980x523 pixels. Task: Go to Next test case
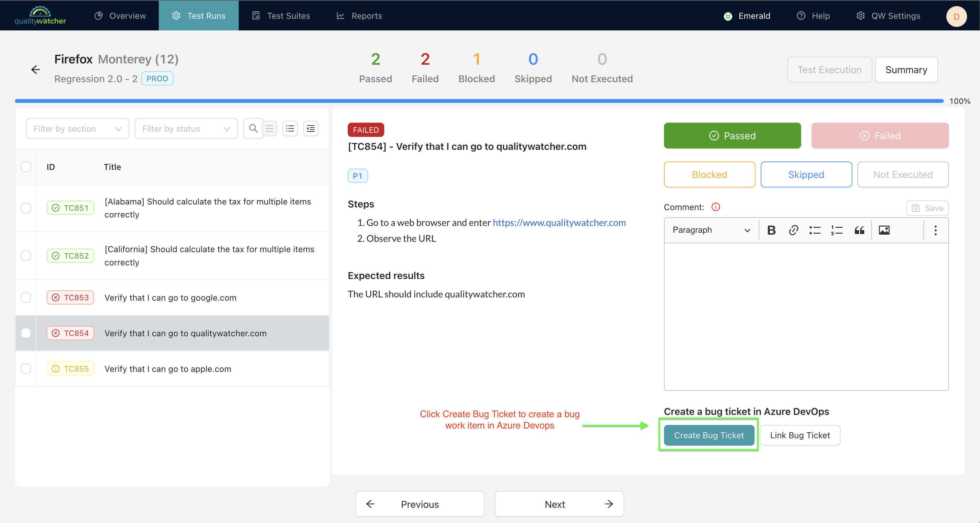559,504
